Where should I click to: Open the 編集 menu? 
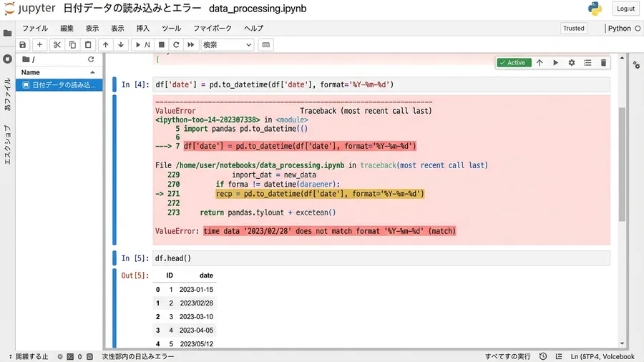point(67,29)
